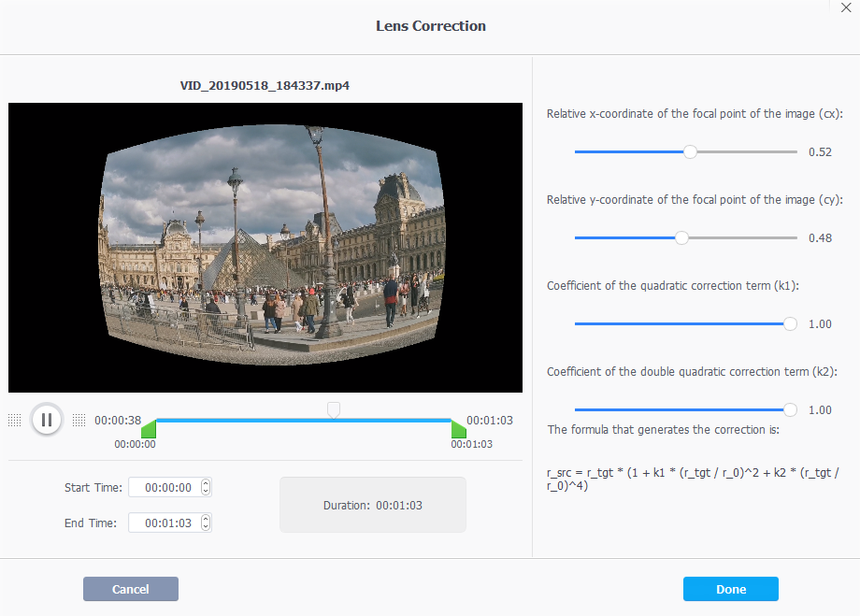This screenshot has height=616, width=860.
Task: Click the End Time input field
Action: pos(164,523)
